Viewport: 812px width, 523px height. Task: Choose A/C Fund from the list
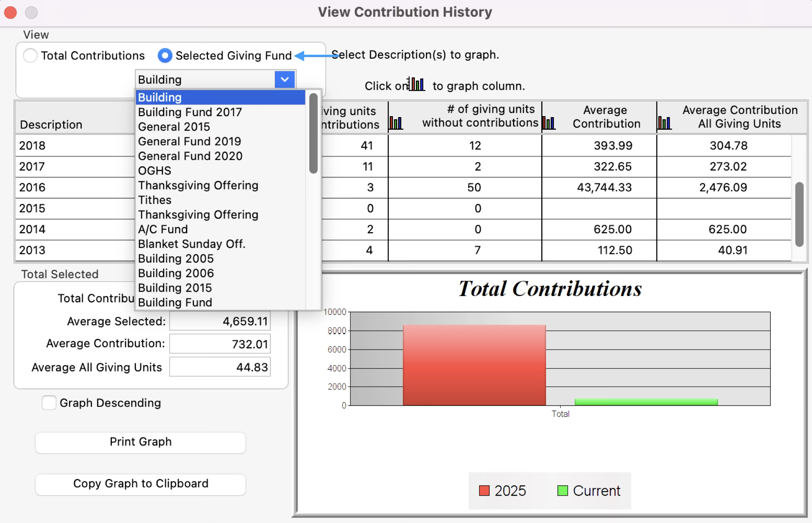220,229
